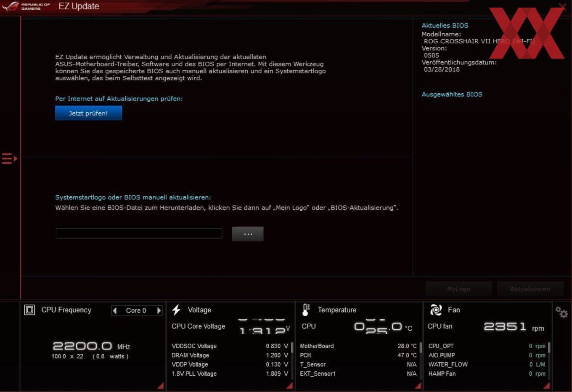The image size is (572, 392).
Task: Click the MyLogo button
Action: pos(458,289)
